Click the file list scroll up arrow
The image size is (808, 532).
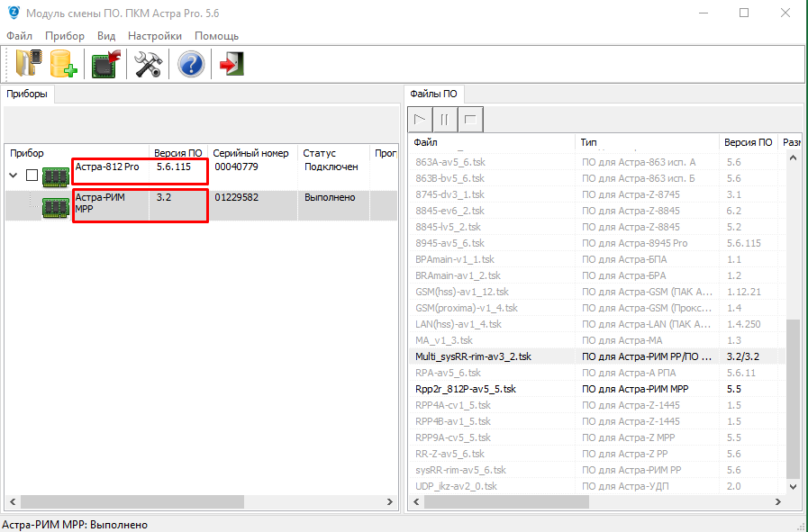pos(794,158)
